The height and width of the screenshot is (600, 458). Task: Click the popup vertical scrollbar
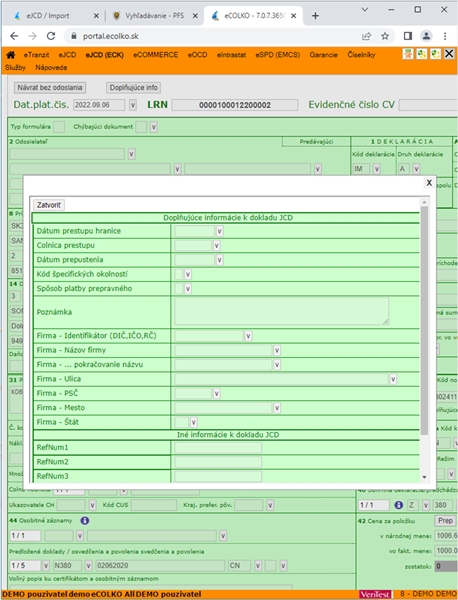pos(424,320)
